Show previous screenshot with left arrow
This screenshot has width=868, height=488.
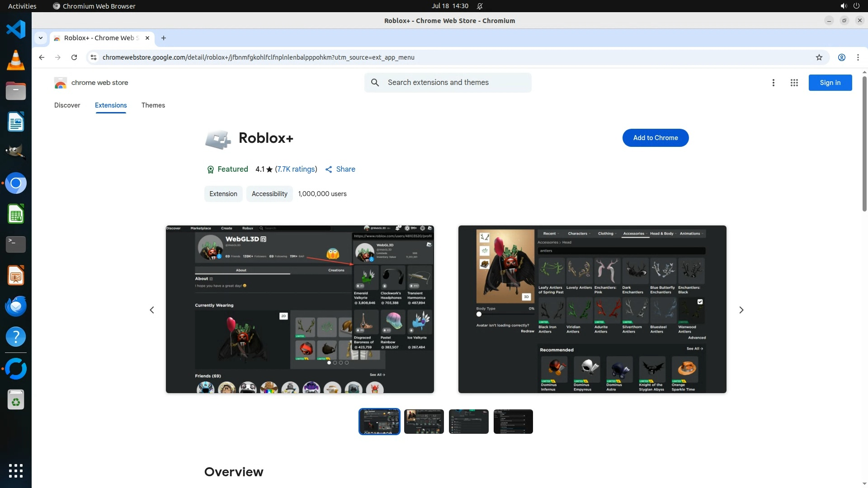coord(152,310)
